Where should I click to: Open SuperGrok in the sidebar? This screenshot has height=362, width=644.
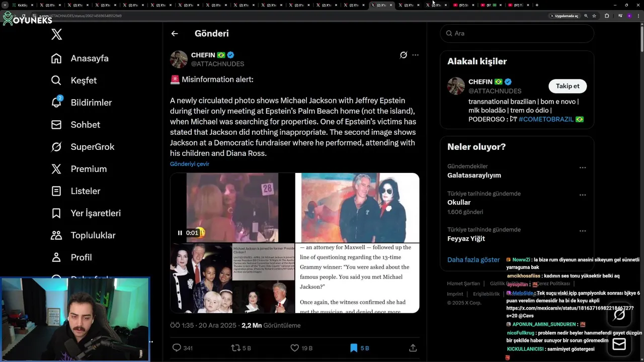83,147
